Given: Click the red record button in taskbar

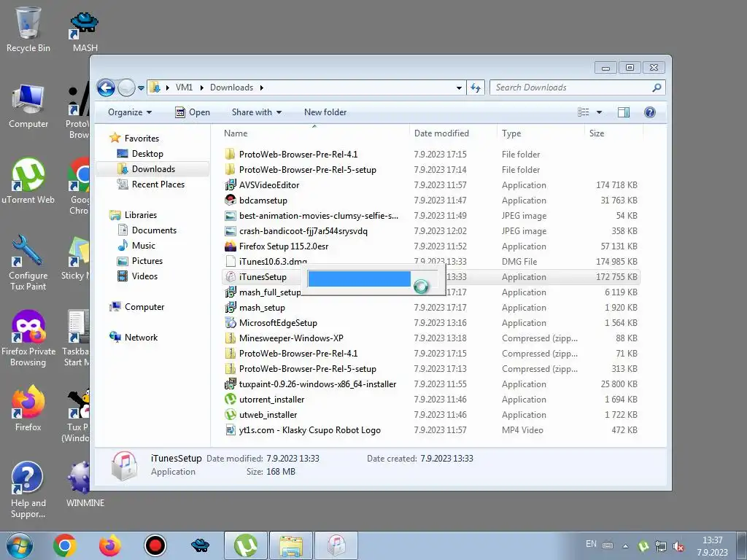Looking at the screenshot, I should click(x=155, y=545).
